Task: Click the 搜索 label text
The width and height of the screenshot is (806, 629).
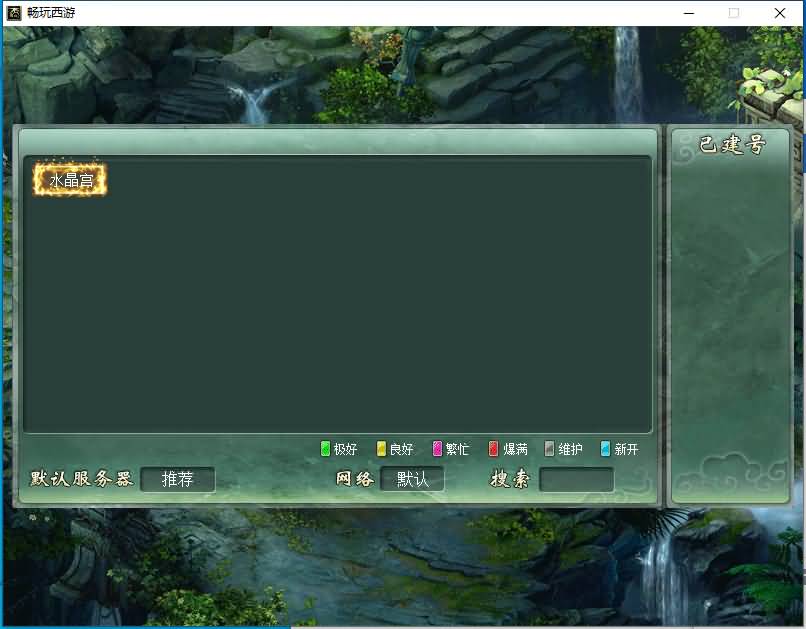Action: point(509,479)
